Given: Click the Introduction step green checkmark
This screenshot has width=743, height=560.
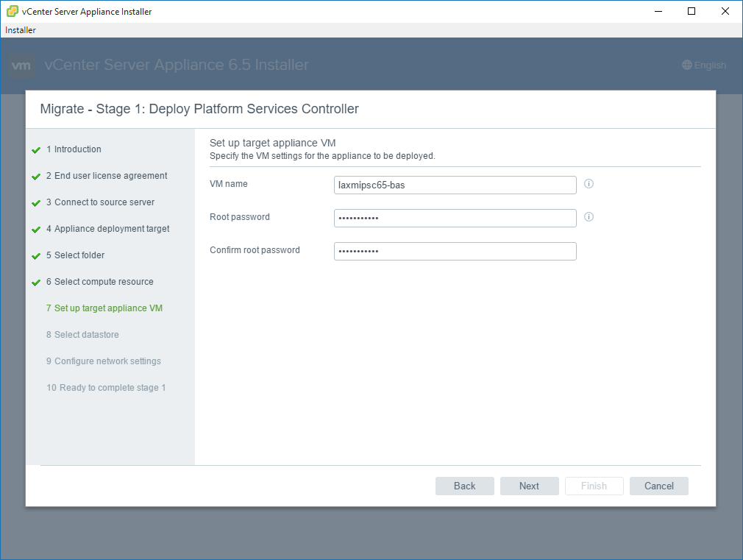Looking at the screenshot, I should [x=36, y=150].
